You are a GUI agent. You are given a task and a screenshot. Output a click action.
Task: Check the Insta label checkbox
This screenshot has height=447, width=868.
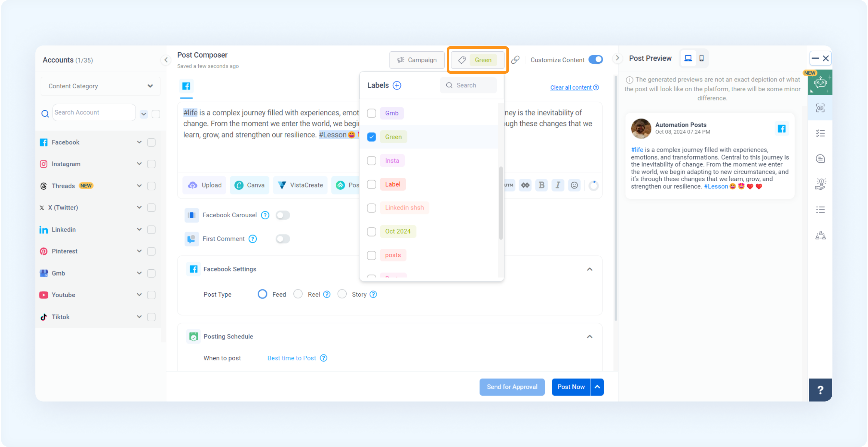click(x=371, y=161)
